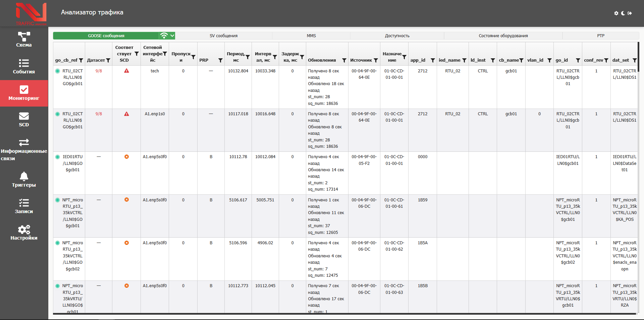Screen dimensions: 644x320
Task: Open the settings gear in top bar
Action: (x=616, y=13)
